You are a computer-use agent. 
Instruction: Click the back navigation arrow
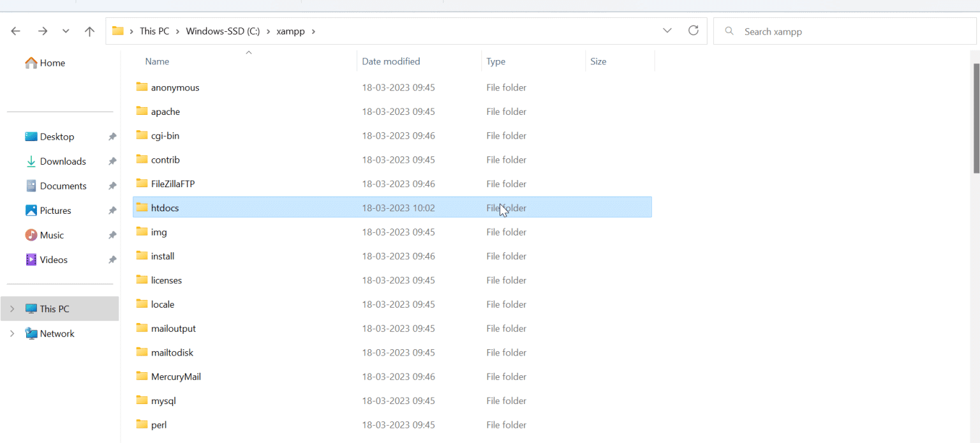15,31
